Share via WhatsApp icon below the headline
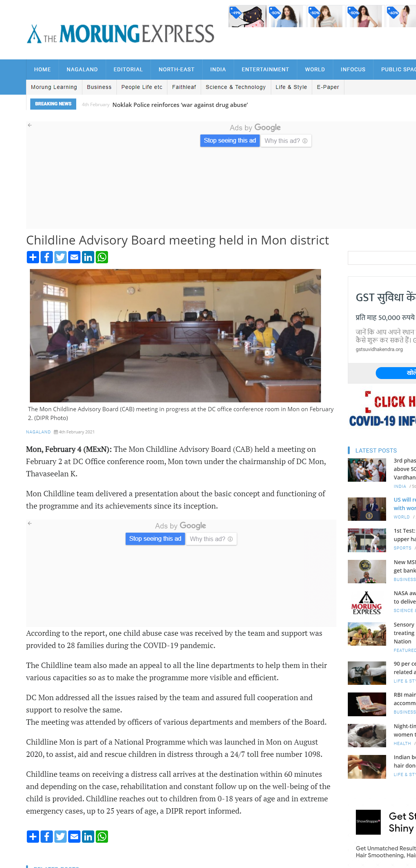The width and height of the screenshot is (416, 868). (102, 257)
